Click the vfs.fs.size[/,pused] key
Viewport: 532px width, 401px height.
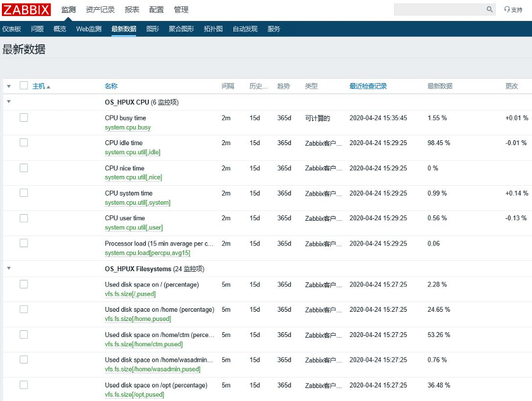[131, 294]
